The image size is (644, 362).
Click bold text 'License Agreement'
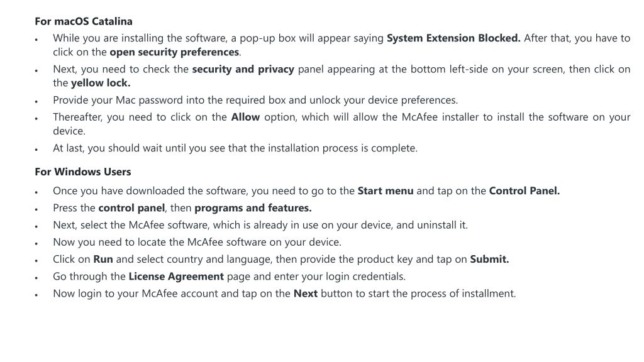coord(176,277)
